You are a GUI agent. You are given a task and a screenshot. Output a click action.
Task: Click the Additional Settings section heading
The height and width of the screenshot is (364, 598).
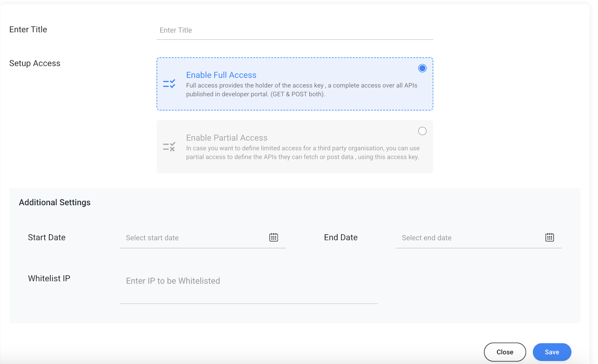click(x=55, y=203)
